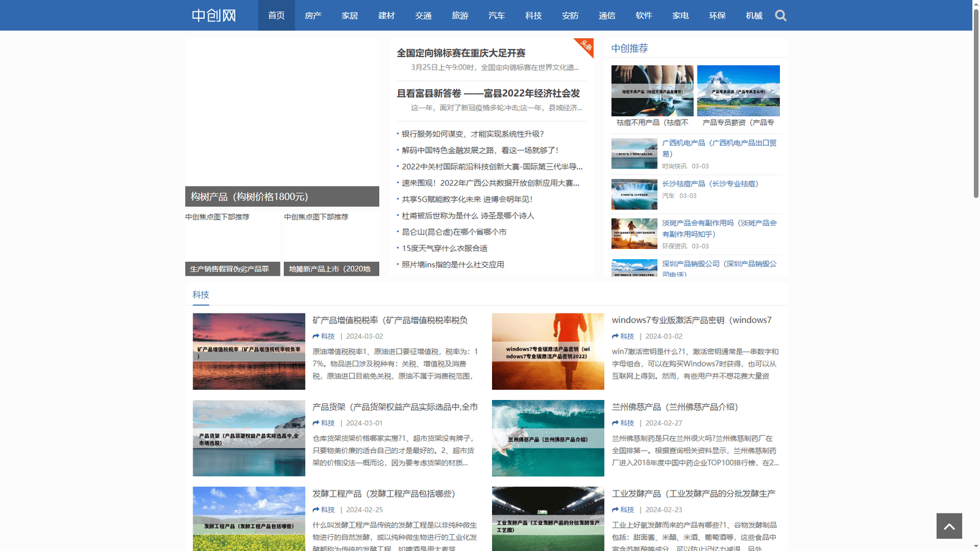Image resolution: width=980 pixels, height=551 pixels.
Task: Select the 科技 section tab heading
Action: point(201,295)
